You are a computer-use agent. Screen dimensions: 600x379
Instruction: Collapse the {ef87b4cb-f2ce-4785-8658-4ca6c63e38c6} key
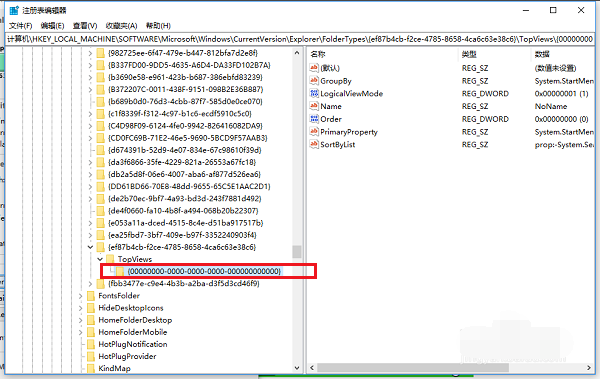point(90,247)
